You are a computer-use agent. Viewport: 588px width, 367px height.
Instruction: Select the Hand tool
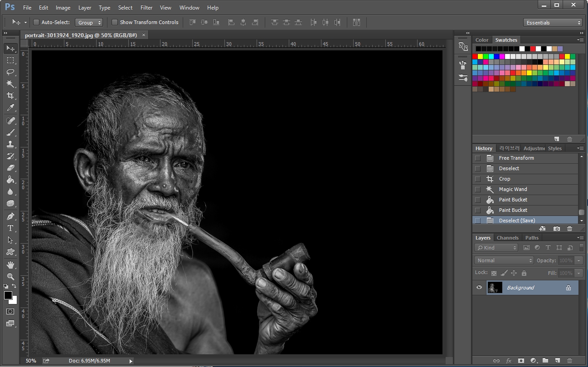click(10, 264)
